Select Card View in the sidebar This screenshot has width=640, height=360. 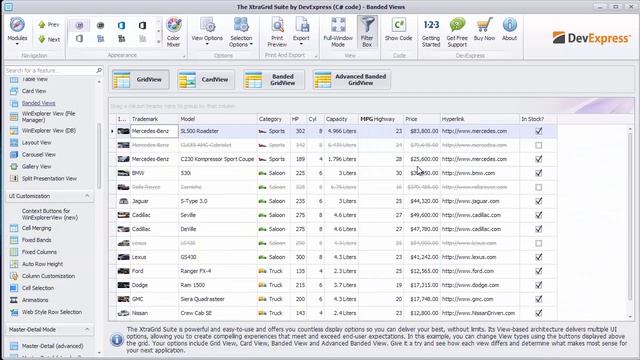(34, 91)
